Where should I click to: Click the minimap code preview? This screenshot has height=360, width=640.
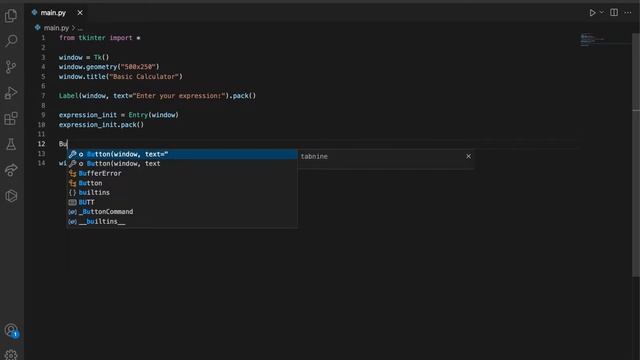click(592, 40)
